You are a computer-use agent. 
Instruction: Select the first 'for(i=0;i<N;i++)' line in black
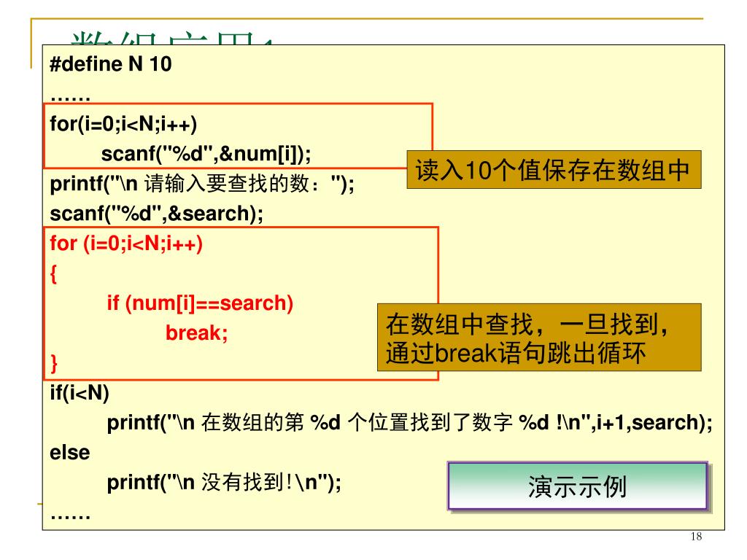(123, 124)
